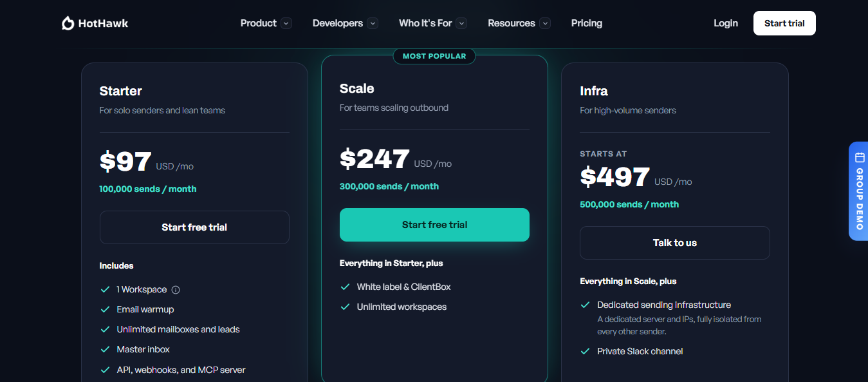Click 'API, webhooks, and MCP server' text
Viewport: 868px width, 382px height.
181,370
